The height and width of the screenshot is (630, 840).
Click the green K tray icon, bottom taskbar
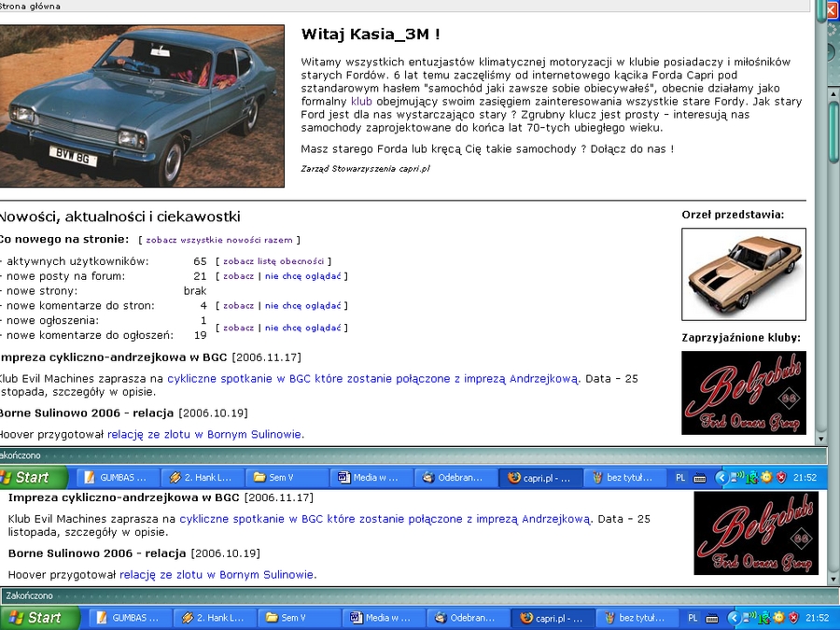click(763, 618)
